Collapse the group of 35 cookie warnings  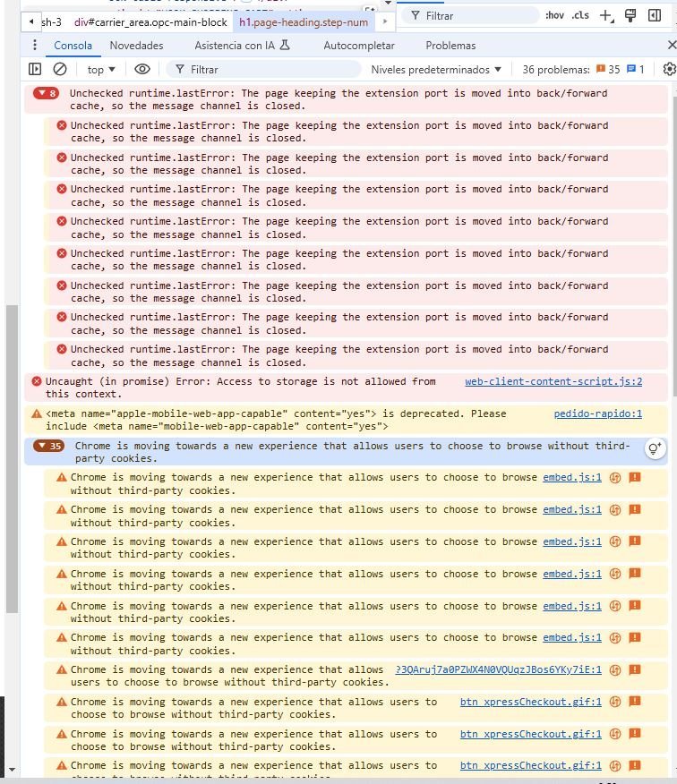tap(48, 446)
